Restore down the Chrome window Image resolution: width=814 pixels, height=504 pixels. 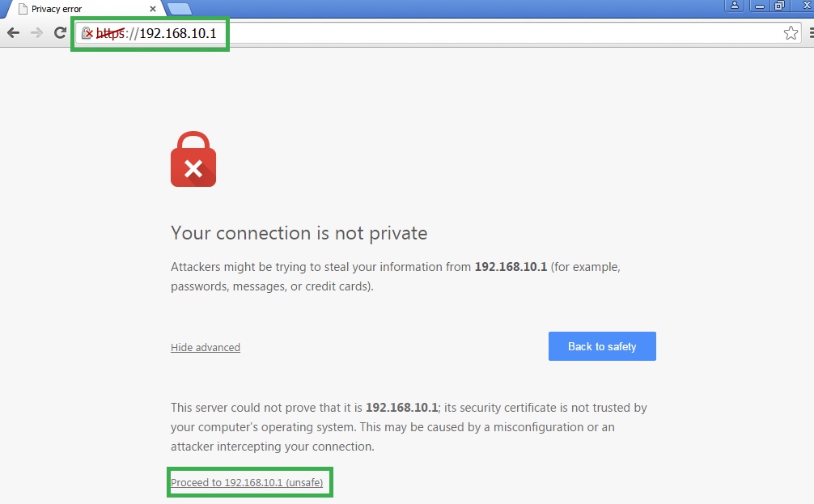779,6
